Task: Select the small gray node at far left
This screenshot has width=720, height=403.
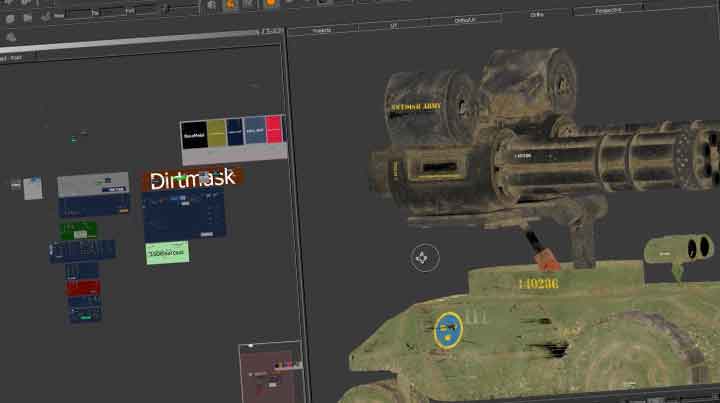Action: coord(16,185)
